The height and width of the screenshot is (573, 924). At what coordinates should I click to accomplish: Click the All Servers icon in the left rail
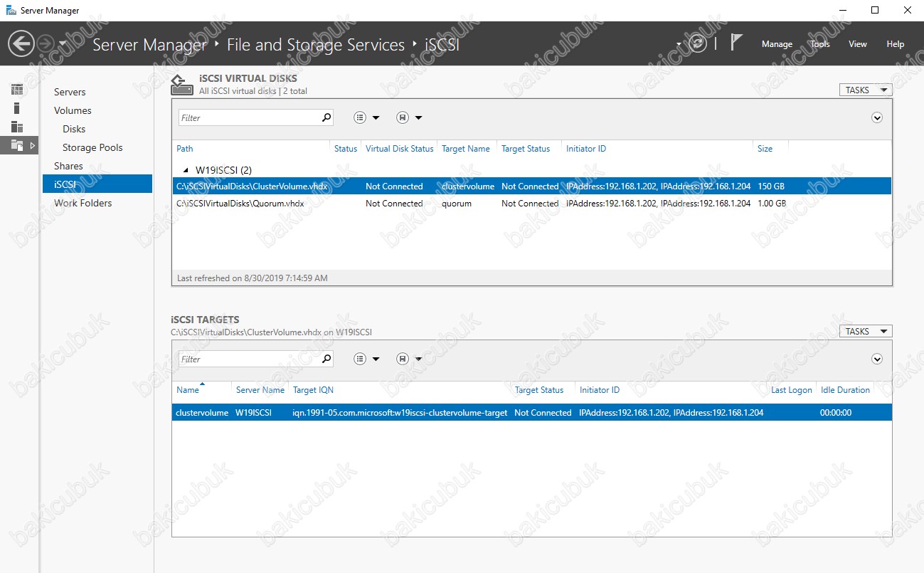(x=17, y=127)
